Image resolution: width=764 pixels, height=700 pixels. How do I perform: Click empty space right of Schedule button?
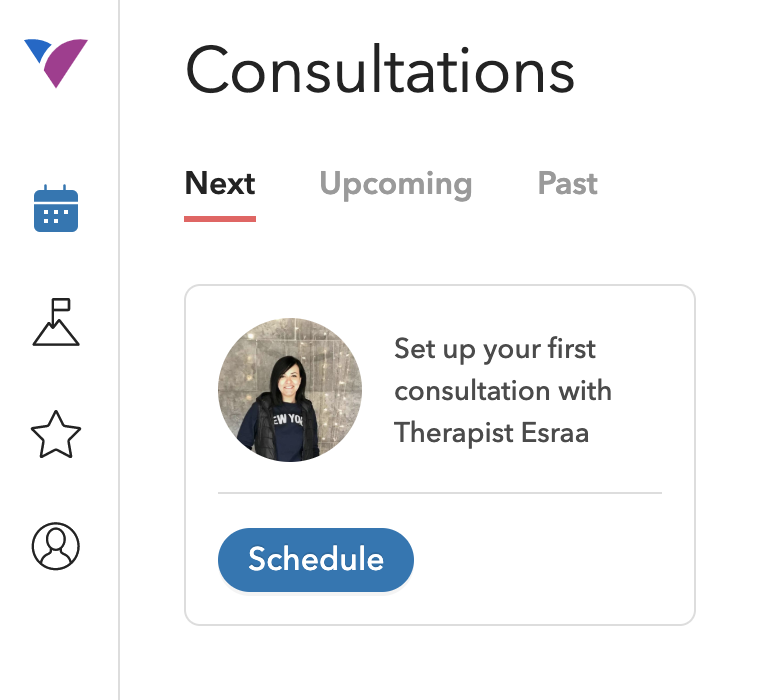pyautogui.click(x=538, y=560)
